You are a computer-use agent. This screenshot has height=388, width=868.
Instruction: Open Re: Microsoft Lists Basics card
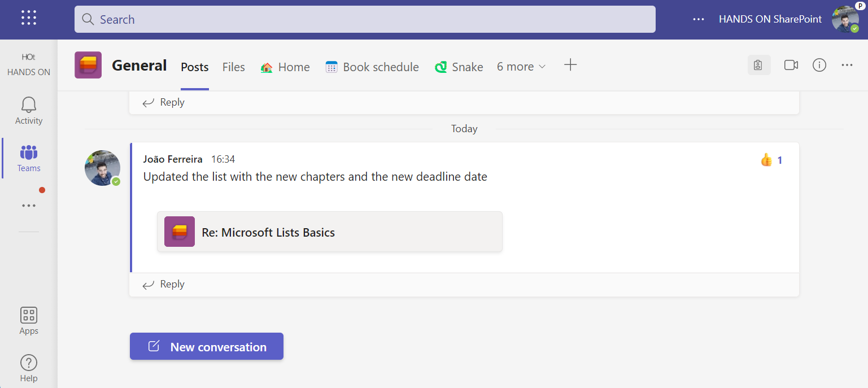[329, 232]
